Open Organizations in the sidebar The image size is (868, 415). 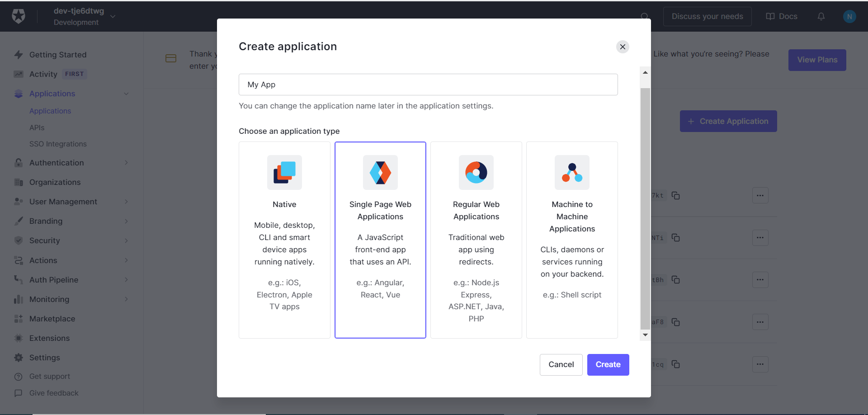(x=55, y=182)
